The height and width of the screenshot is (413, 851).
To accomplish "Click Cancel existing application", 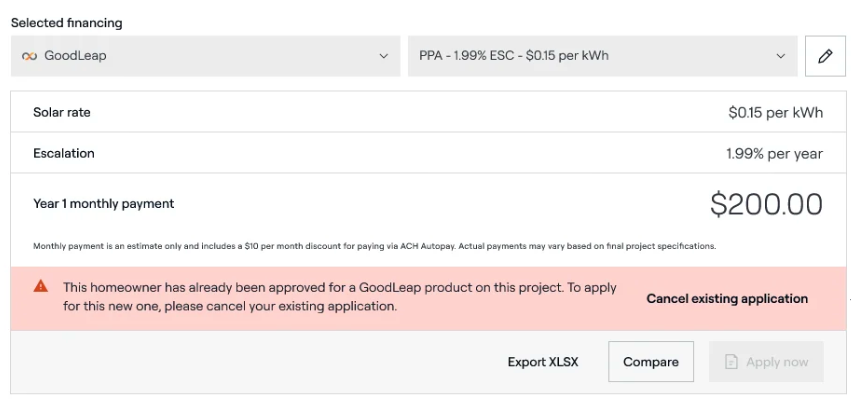I will point(727,298).
